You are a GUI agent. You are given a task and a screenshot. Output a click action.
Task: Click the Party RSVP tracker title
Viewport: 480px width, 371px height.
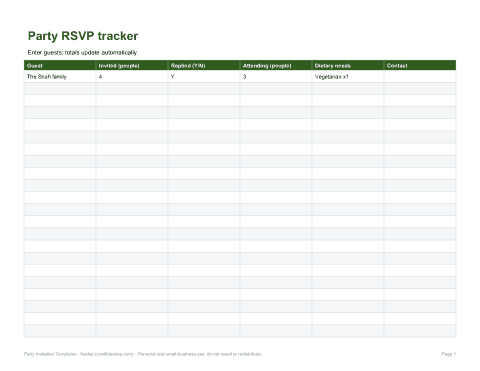click(x=83, y=36)
